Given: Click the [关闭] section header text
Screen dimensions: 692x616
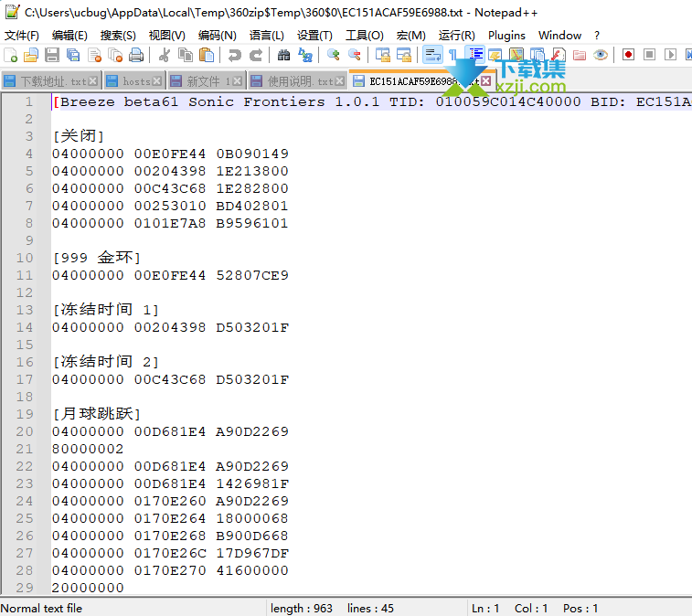Looking at the screenshot, I should point(78,136).
